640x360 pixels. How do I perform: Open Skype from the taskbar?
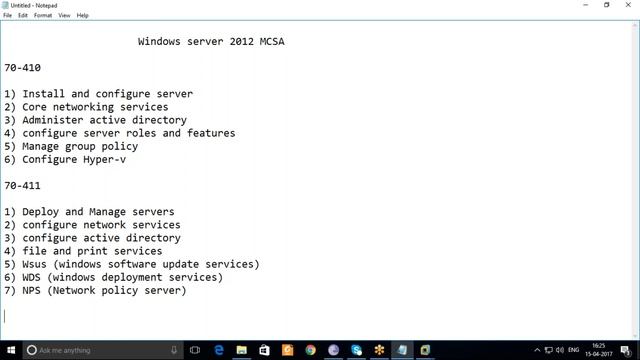point(356,350)
